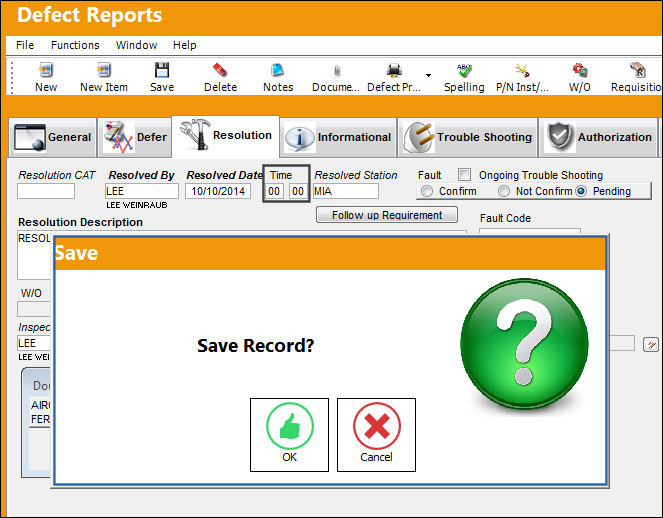Switch to the Defer tab
Screen dimensions: 663x518
pos(135,137)
